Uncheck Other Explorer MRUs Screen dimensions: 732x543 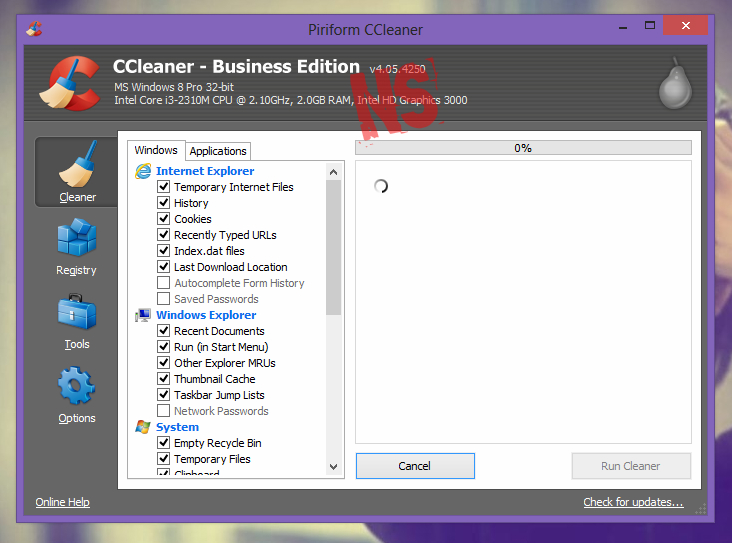(163, 362)
